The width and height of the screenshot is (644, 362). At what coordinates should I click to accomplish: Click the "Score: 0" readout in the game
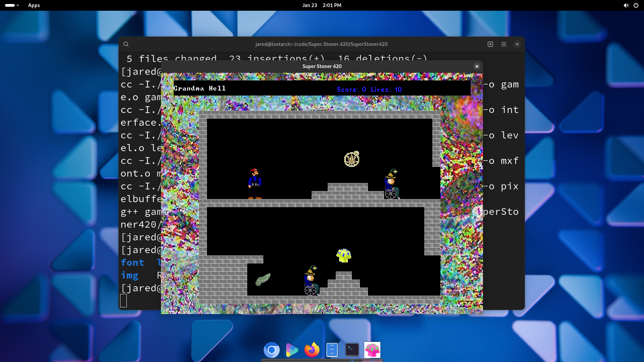[x=351, y=89]
